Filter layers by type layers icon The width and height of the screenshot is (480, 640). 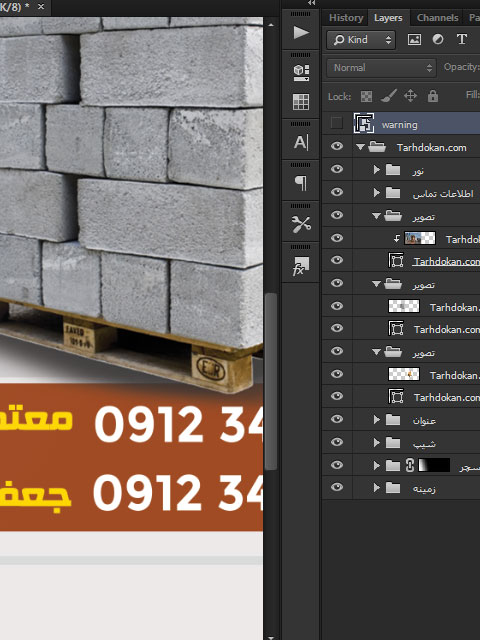[x=462, y=40]
